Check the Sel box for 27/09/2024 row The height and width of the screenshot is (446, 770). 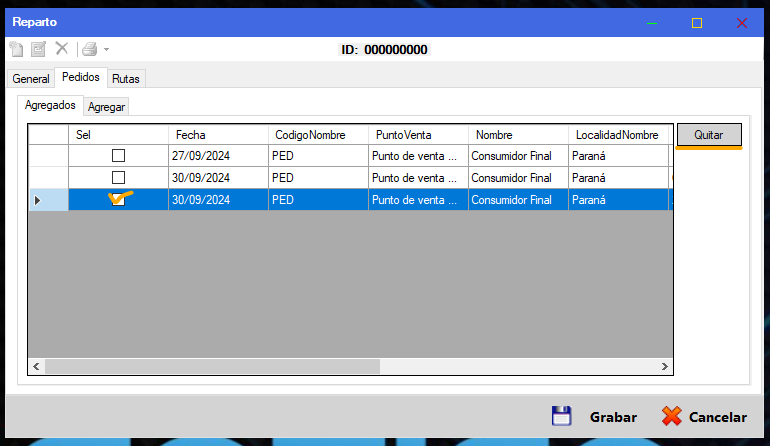coord(118,156)
